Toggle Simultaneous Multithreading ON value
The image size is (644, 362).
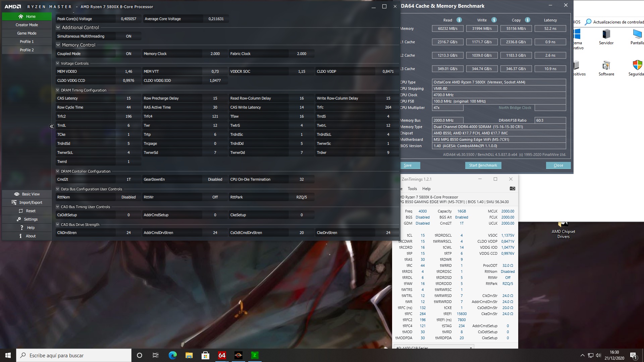click(x=128, y=36)
